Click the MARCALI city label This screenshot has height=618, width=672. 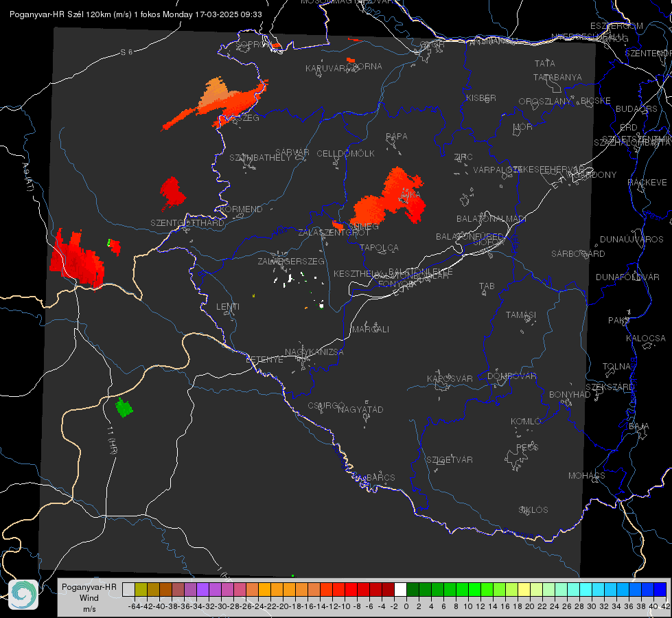[x=371, y=330]
